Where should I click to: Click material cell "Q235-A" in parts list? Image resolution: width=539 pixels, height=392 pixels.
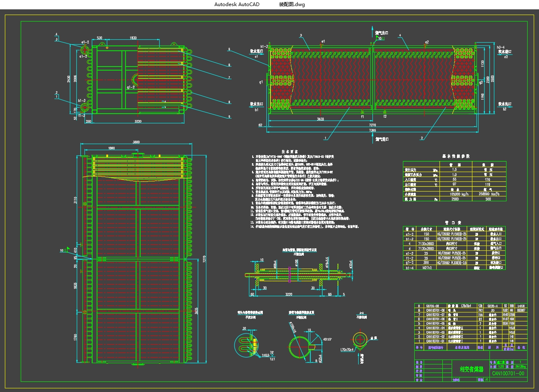493,306
